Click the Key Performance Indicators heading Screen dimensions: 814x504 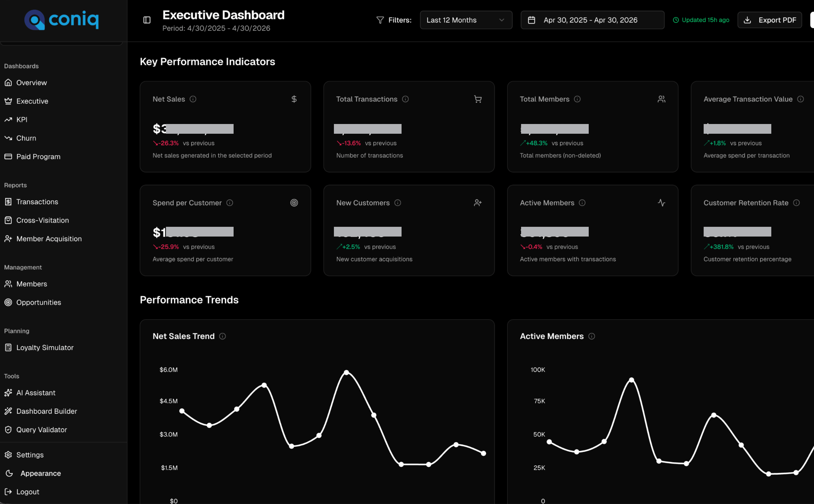pos(207,62)
